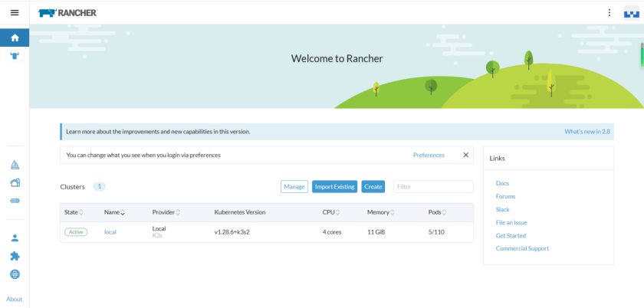The width and height of the screenshot is (644, 308).
Task: Click the Welcome to Rancher heading
Action: click(x=337, y=59)
